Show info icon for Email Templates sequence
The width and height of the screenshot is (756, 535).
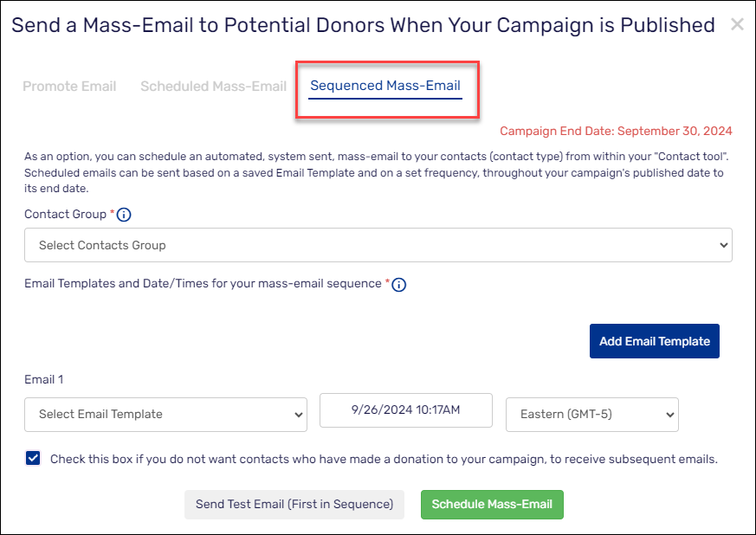tap(399, 284)
